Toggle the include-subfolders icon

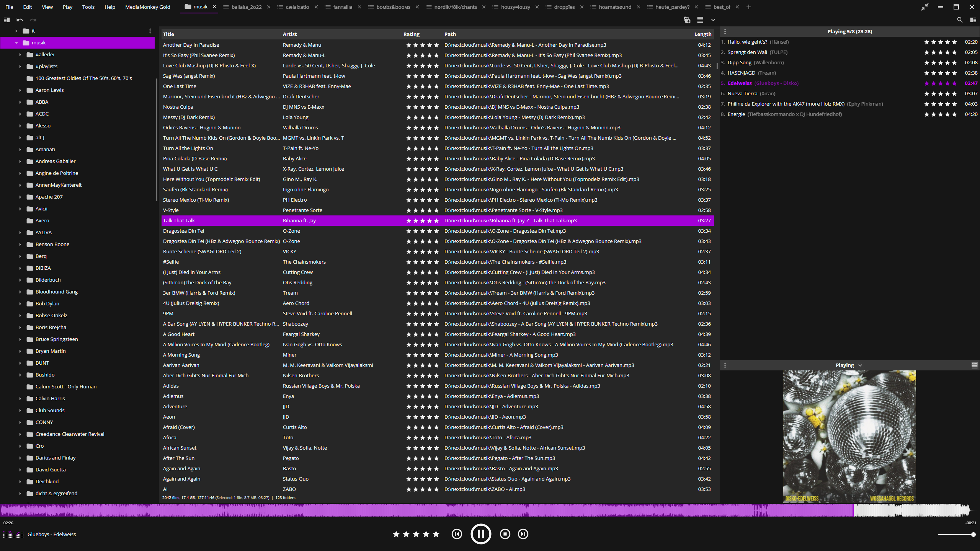[687, 20]
